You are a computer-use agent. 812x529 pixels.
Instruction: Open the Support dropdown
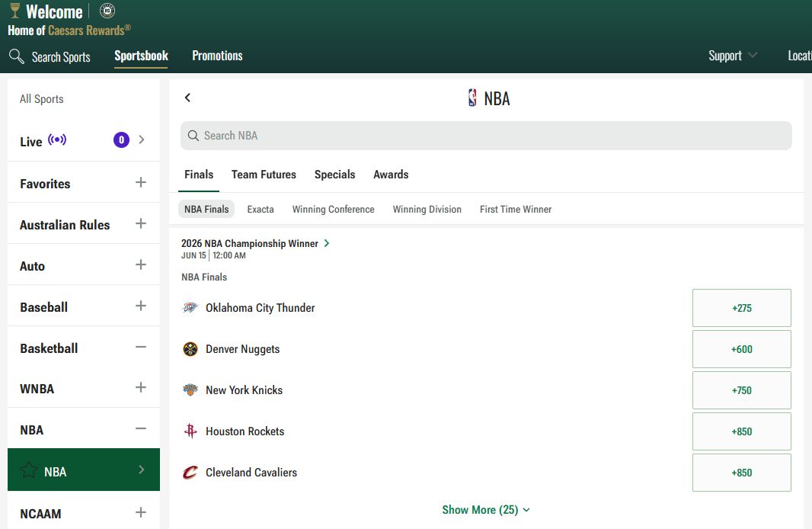click(x=731, y=56)
